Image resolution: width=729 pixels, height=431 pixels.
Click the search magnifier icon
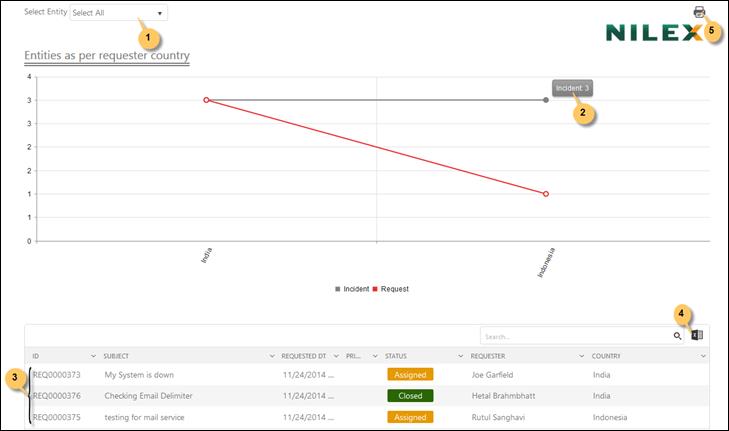coord(677,336)
